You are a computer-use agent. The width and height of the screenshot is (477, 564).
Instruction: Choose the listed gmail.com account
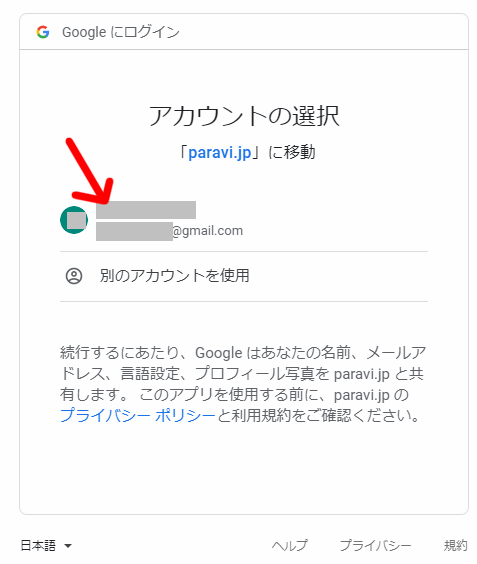tap(244, 220)
